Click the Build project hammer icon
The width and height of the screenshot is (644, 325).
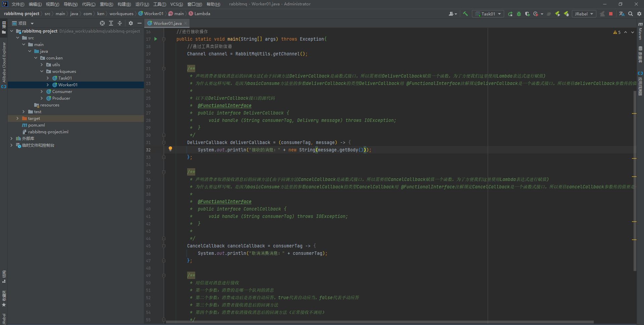coord(465,14)
